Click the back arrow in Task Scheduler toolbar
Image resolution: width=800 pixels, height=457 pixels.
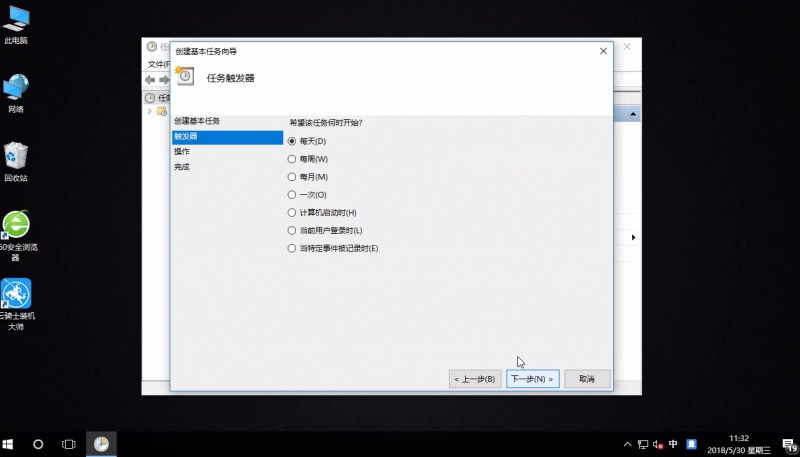150,80
